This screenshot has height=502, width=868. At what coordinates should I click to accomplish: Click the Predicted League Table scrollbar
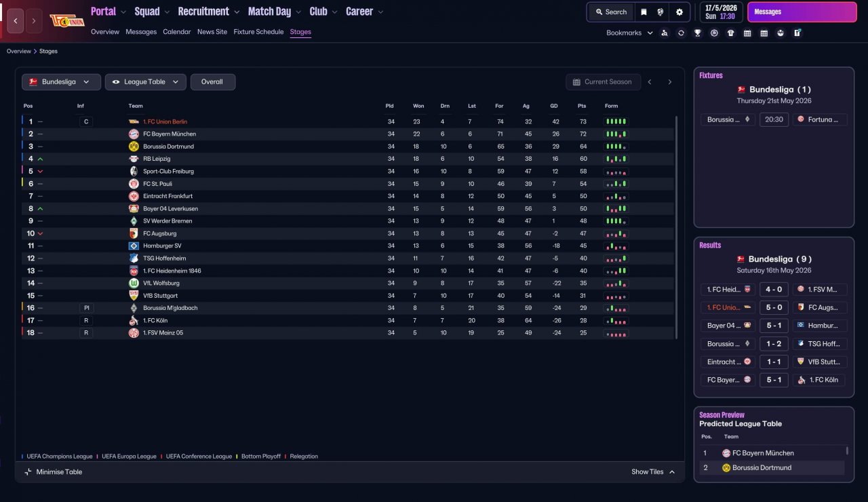848,450
